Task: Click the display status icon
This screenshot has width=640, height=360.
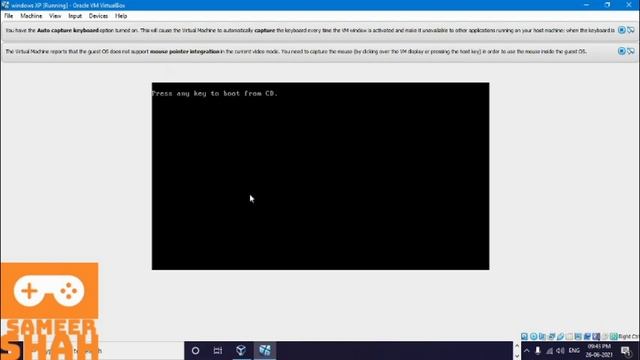Action: pos(578,336)
